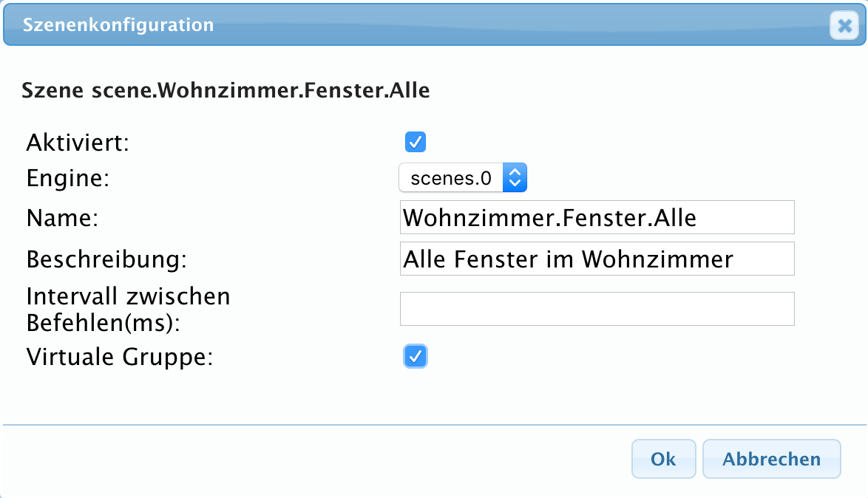Screen dimensions: 868x498
Task: Click the blue arrows of Engine selector
Action: 515,177
